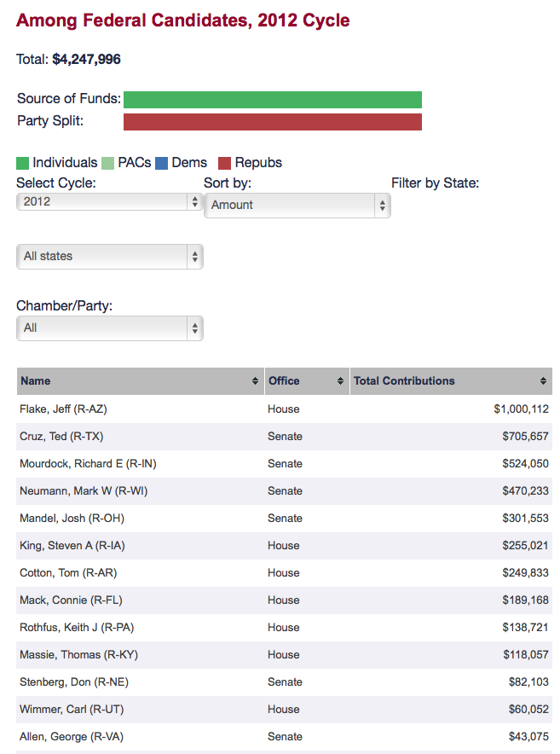Click the red Repubs legend square

click(224, 163)
